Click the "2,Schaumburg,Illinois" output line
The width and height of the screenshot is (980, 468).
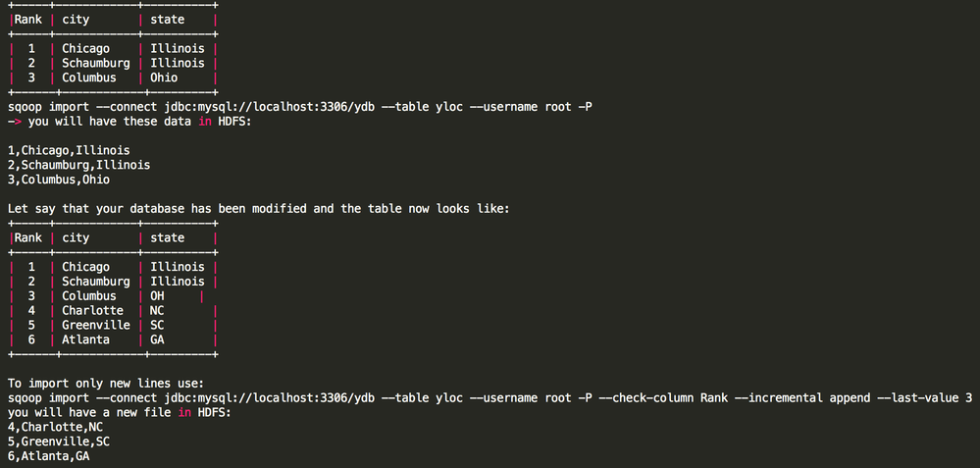click(x=78, y=165)
